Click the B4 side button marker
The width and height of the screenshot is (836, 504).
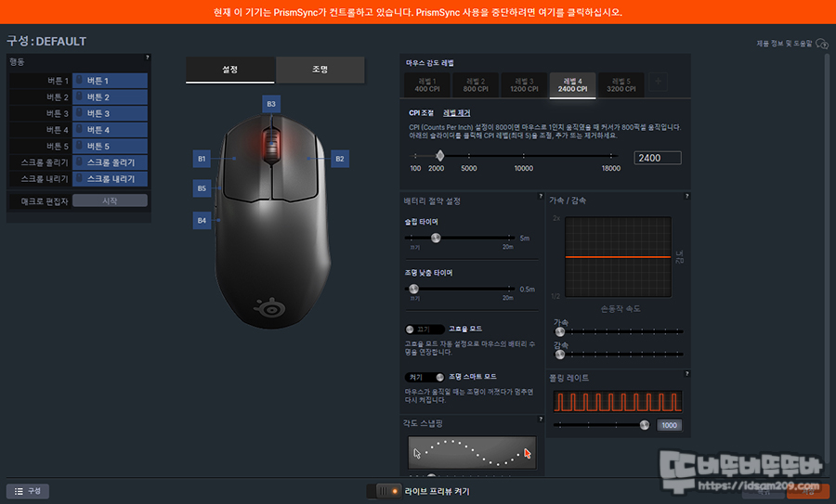202,220
